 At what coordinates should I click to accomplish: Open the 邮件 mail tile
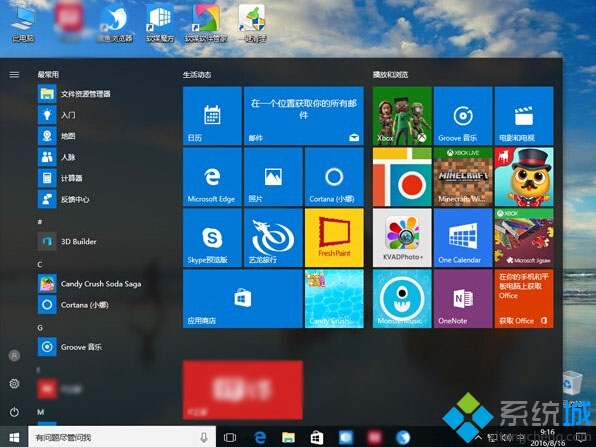point(304,116)
